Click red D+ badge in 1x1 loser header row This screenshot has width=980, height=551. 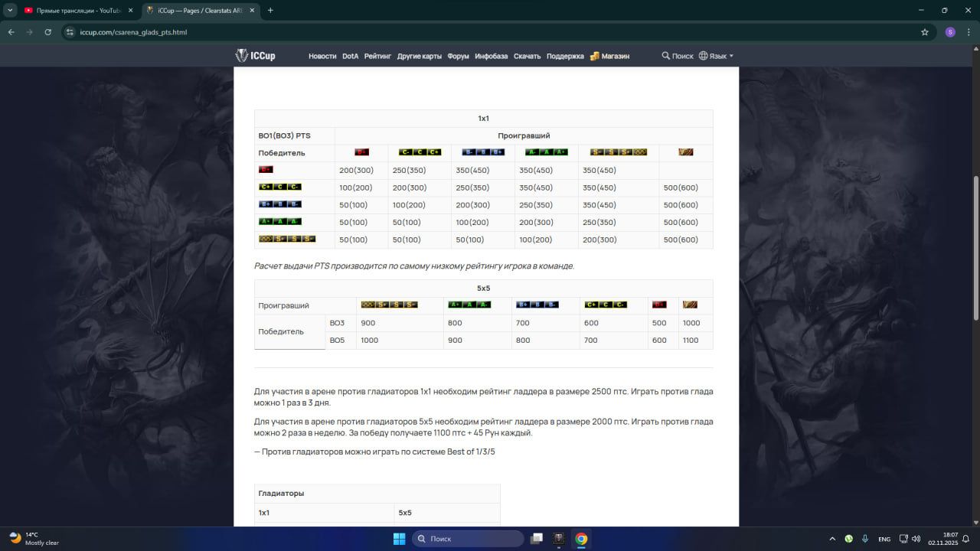(x=361, y=152)
